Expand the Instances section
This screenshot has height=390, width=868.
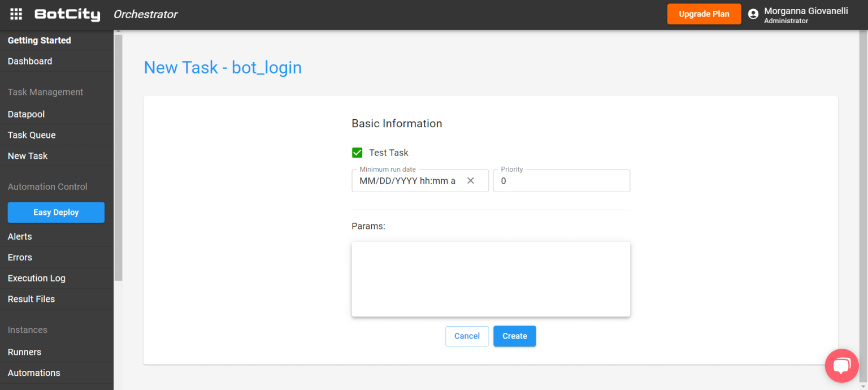click(28, 330)
